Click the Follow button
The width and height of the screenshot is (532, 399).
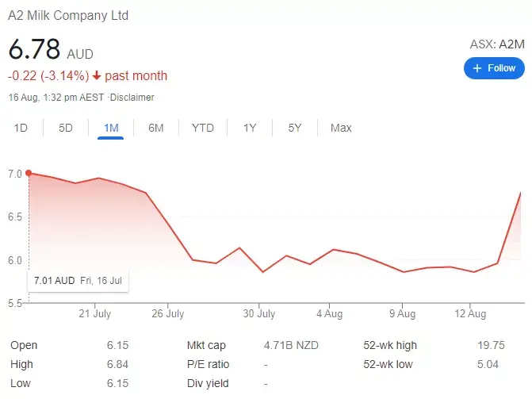[x=494, y=68]
